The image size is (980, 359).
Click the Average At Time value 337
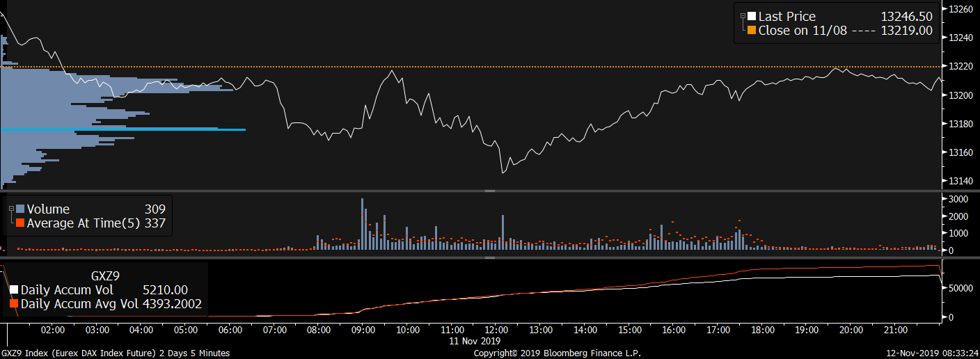[155, 223]
